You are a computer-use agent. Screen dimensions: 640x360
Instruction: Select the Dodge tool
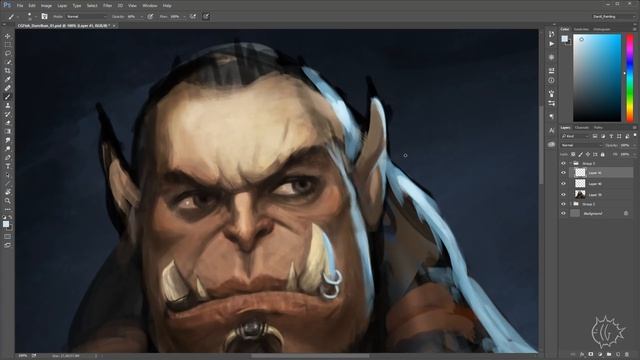pos(8,149)
